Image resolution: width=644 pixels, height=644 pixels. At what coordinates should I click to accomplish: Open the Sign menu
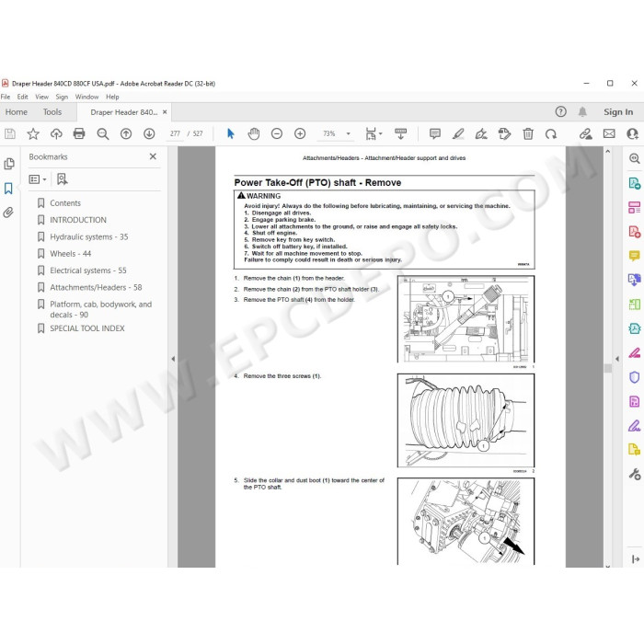point(62,97)
